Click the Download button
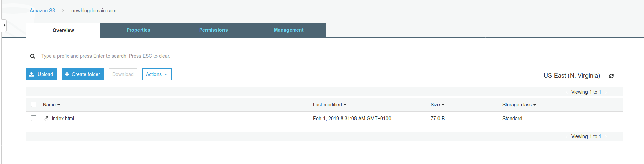Viewport: 644px width, 164px height. 123,74
